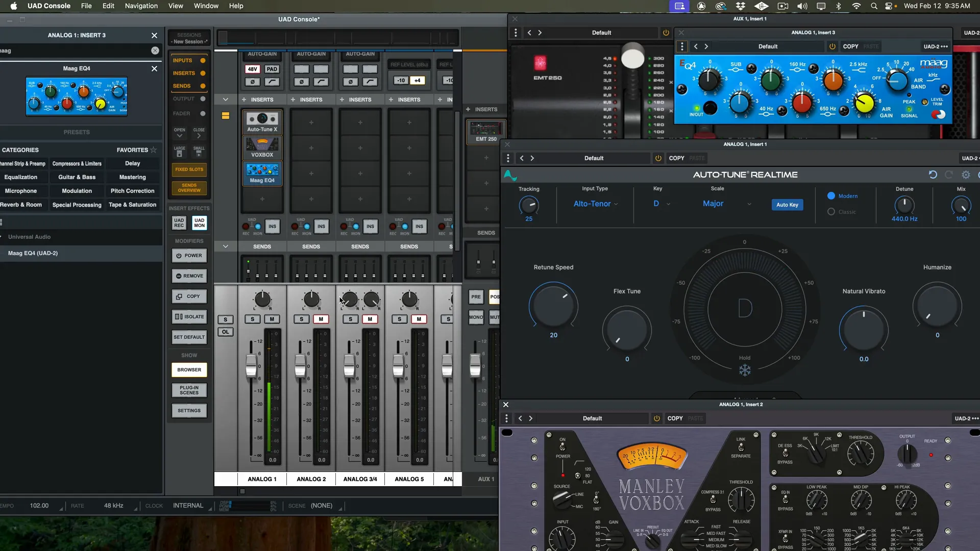Open Key D dropdown in Auto-Tune
980x551 pixels.
coord(661,204)
